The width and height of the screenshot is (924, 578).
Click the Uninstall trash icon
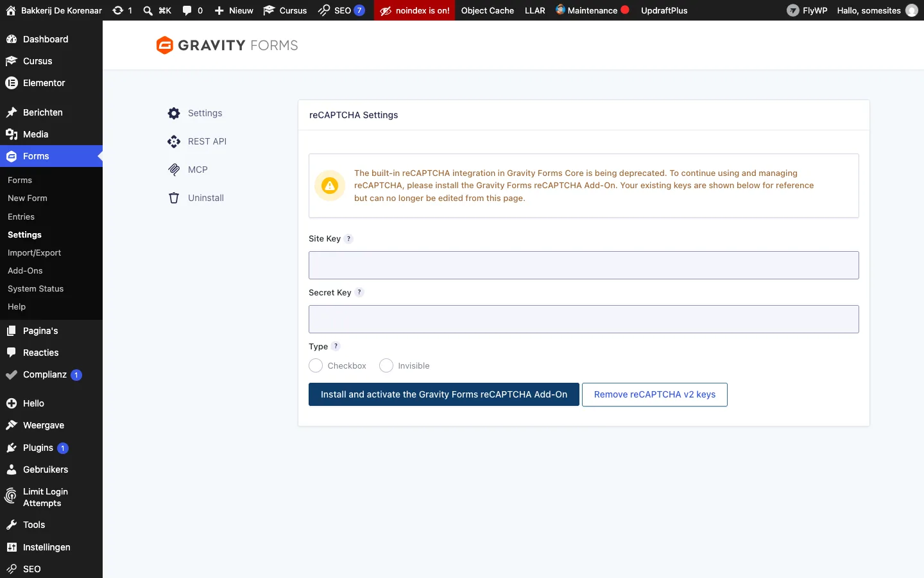coord(174,198)
